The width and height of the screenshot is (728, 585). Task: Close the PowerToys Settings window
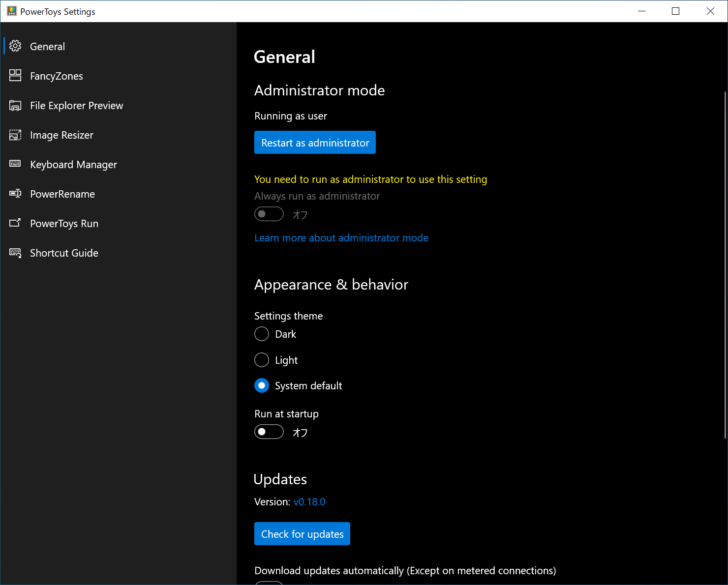(x=710, y=11)
